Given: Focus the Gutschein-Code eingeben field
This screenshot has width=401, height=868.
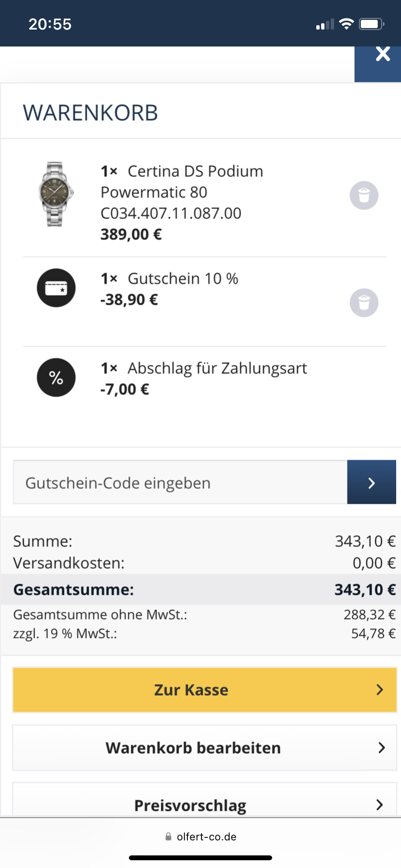Looking at the screenshot, I should (180, 482).
